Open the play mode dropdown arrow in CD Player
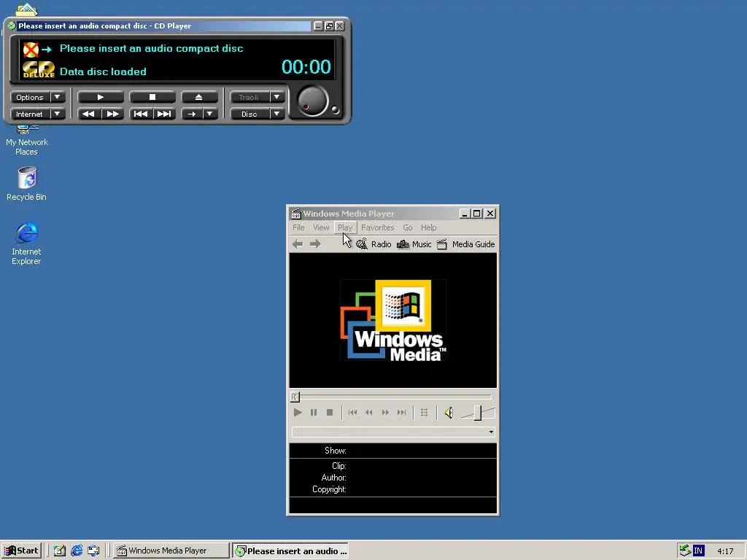 click(x=210, y=114)
